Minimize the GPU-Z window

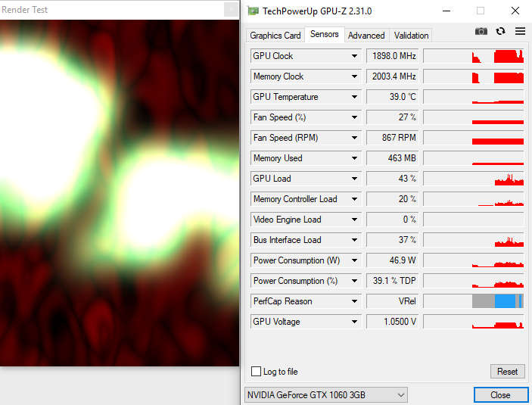(x=446, y=11)
